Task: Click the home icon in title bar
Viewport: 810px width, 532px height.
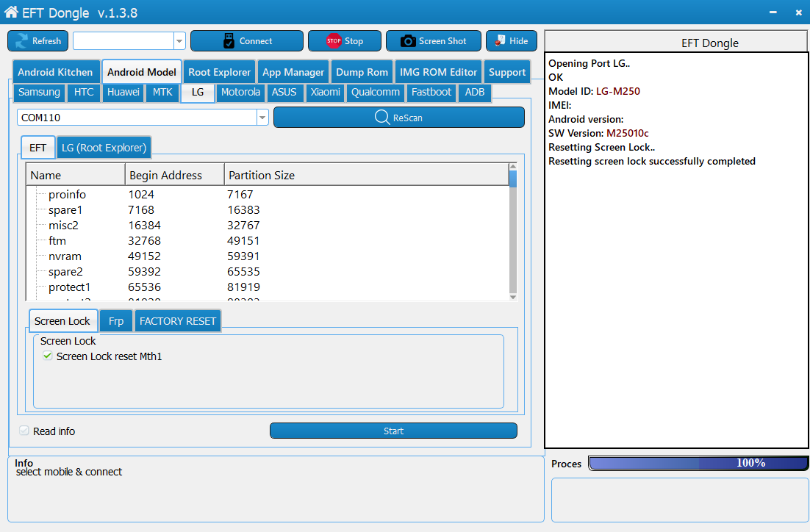Action: pyautogui.click(x=11, y=12)
